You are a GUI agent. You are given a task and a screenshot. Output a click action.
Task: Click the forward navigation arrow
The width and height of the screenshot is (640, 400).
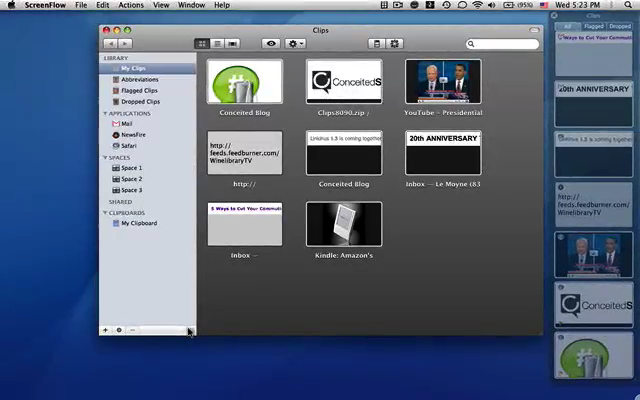pos(125,44)
